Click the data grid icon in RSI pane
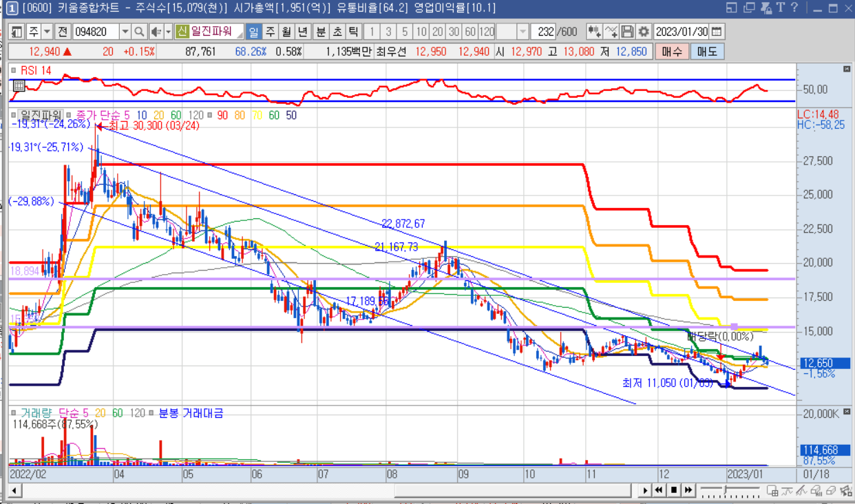The height and width of the screenshot is (504, 855). coord(19,85)
